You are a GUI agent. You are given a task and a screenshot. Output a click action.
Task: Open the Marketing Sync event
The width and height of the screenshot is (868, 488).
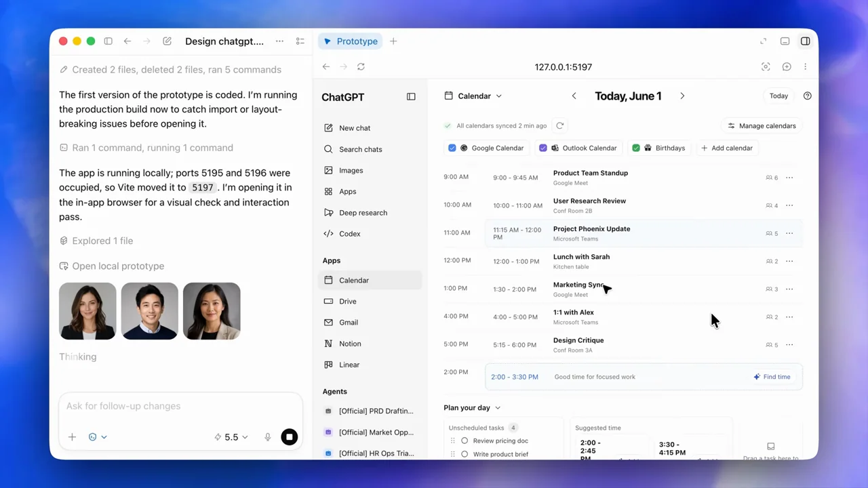[x=644, y=289]
